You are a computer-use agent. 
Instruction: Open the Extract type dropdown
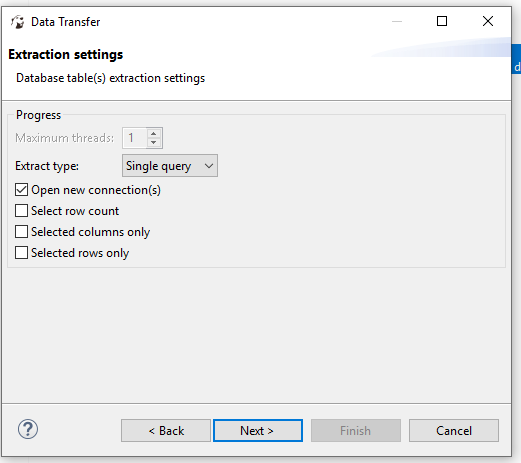pos(170,166)
